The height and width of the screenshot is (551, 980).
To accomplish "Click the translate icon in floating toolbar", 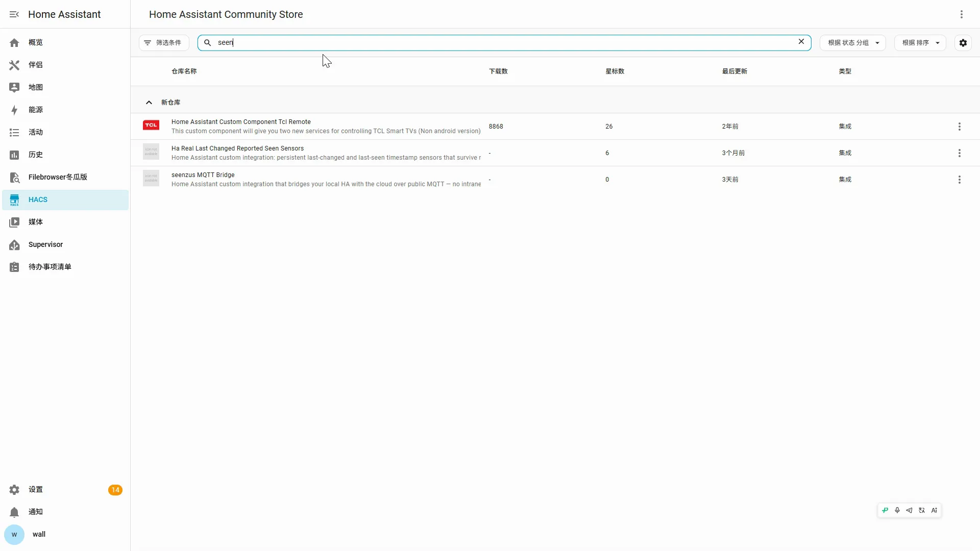I will coord(922,510).
